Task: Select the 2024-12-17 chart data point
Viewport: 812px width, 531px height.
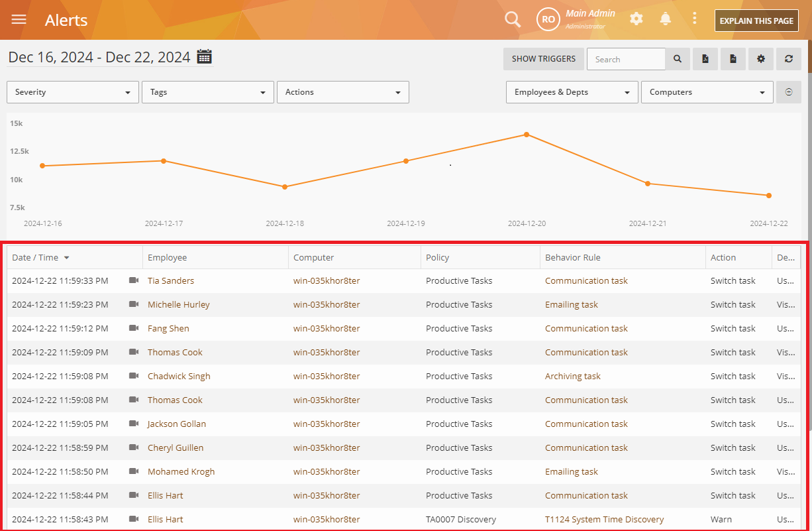Action: 164,160
